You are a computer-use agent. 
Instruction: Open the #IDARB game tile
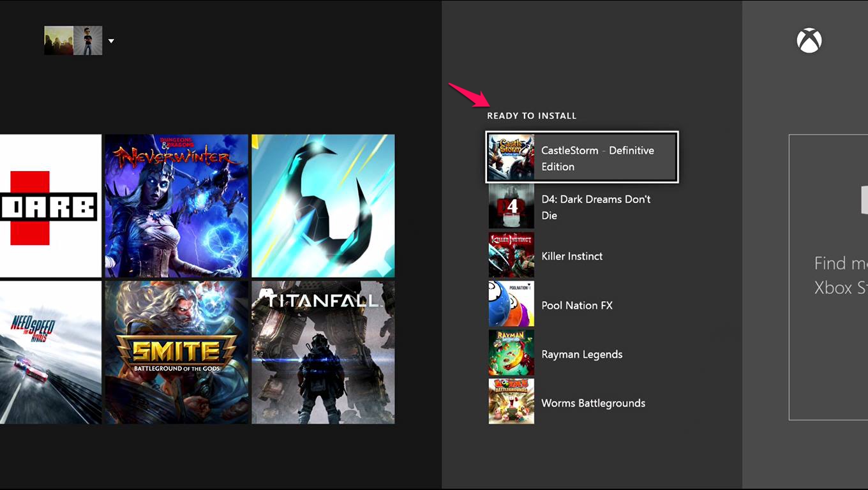50,205
